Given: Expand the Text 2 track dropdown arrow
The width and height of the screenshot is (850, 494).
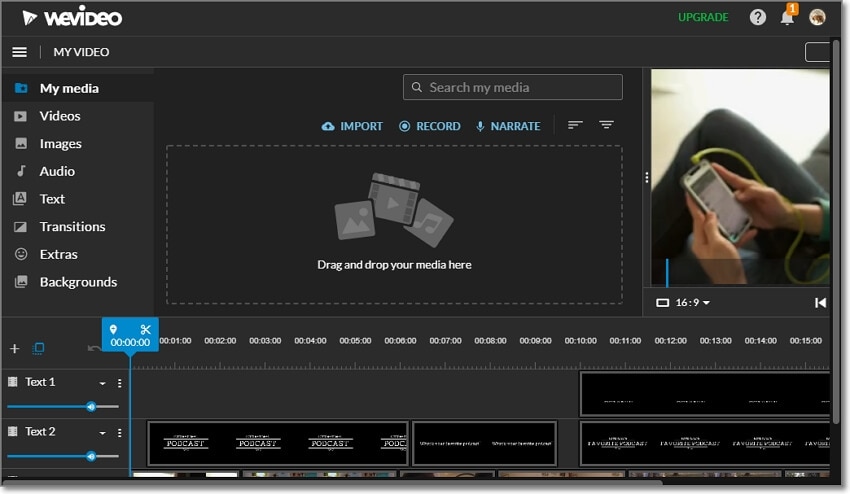Looking at the screenshot, I should tap(102, 433).
